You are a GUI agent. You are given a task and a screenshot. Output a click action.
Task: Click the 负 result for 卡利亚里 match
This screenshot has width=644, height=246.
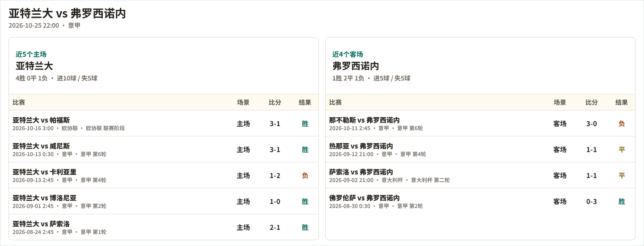point(305,175)
